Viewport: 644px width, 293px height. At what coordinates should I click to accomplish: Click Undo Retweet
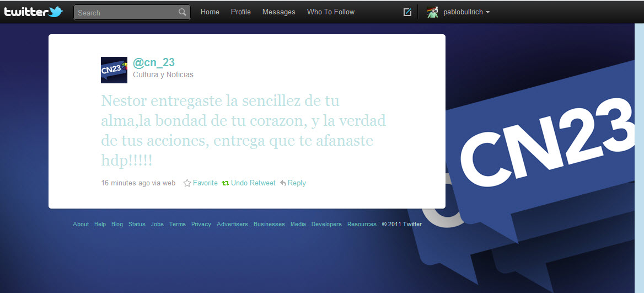pyautogui.click(x=254, y=183)
